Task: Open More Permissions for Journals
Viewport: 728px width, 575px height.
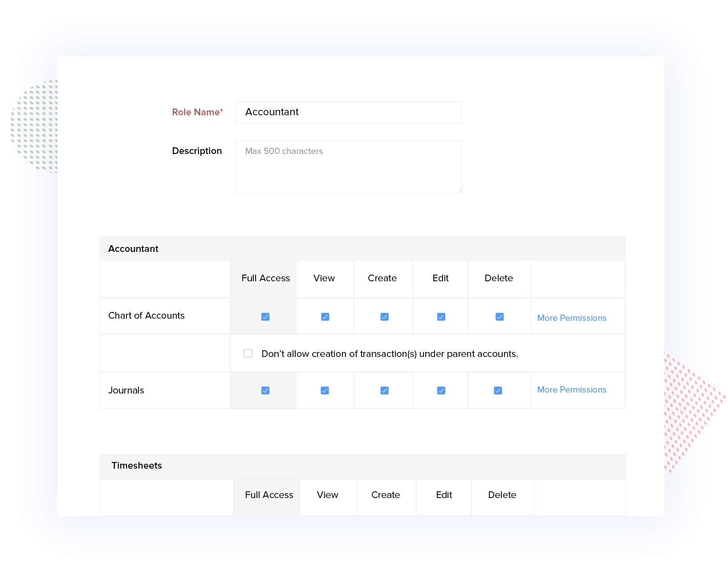Action: pyautogui.click(x=572, y=389)
